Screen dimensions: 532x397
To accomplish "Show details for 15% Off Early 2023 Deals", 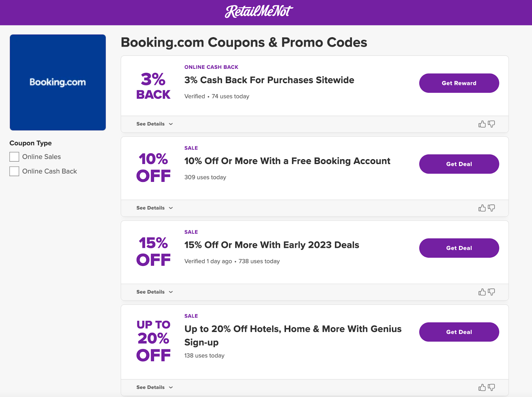I will tap(155, 292).
